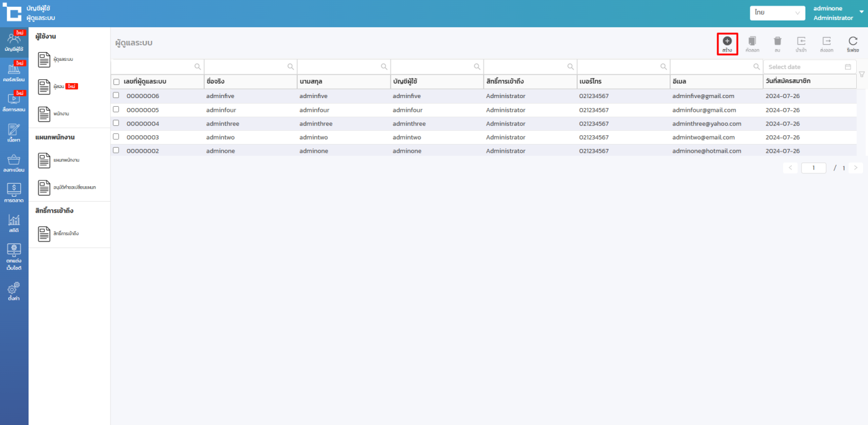Open the ตั้งค่า (Settings) gear in sidebar
Screen dimensions: 868x425
14,291
